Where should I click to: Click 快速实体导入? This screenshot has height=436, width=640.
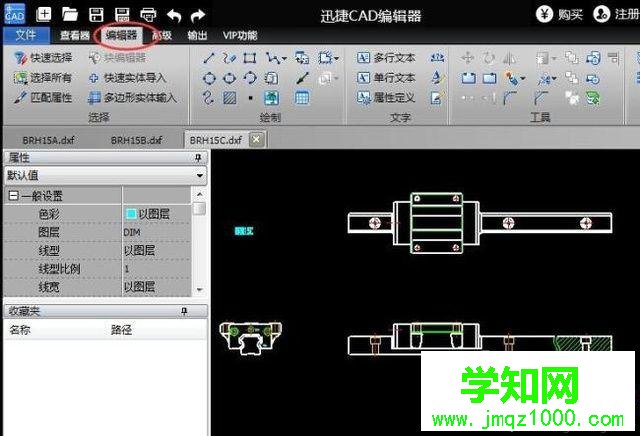pos(127,78)
